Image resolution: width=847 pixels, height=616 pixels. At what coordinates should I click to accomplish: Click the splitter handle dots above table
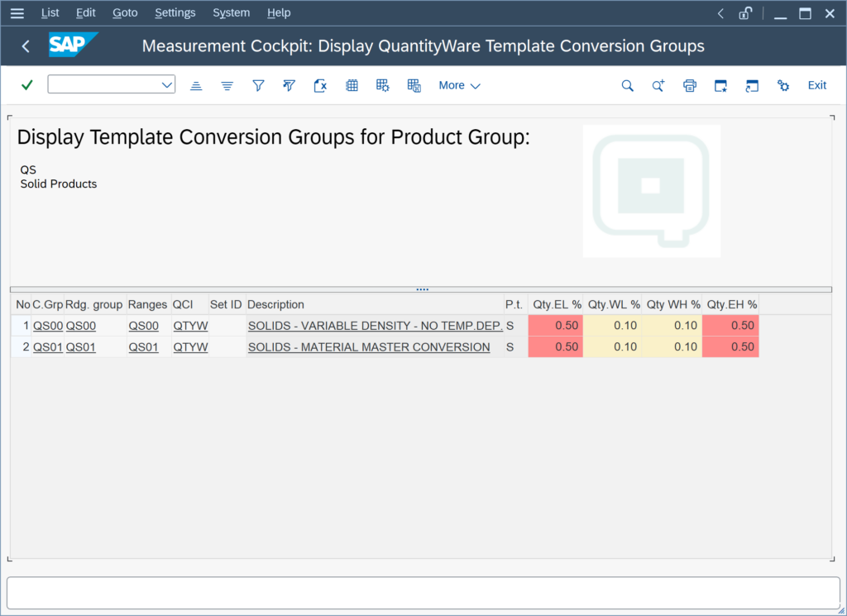[422, 289]
